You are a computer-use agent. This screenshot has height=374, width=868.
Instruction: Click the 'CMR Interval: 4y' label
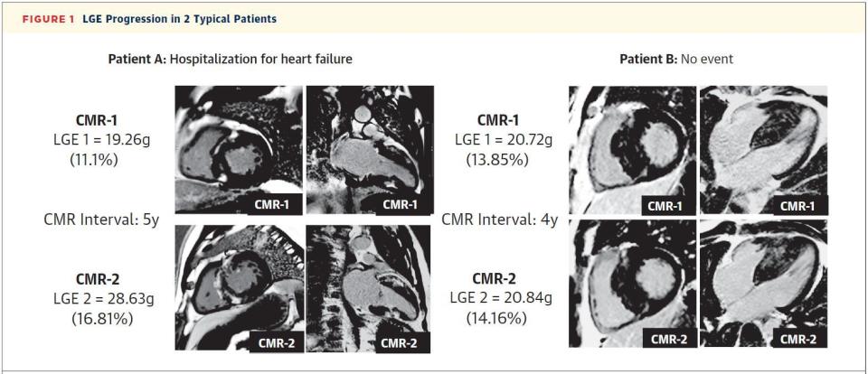pyautogui.click(x=497, y=219)
